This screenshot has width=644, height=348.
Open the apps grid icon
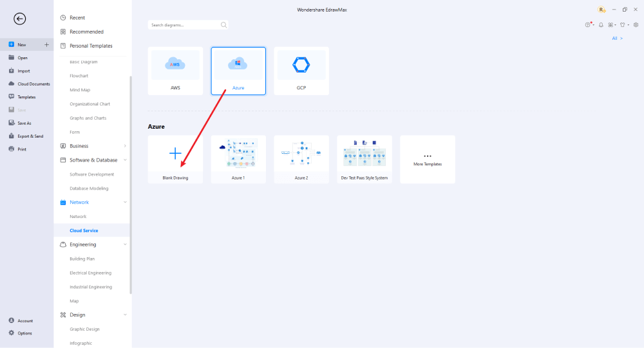pyautogui.click(x=611, y=25)
